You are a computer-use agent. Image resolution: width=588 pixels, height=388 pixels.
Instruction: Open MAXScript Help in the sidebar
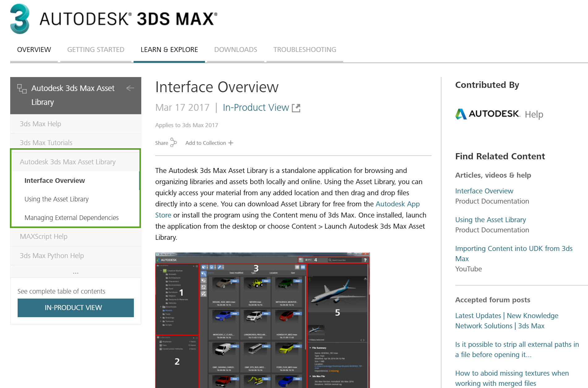pos(76,236)
